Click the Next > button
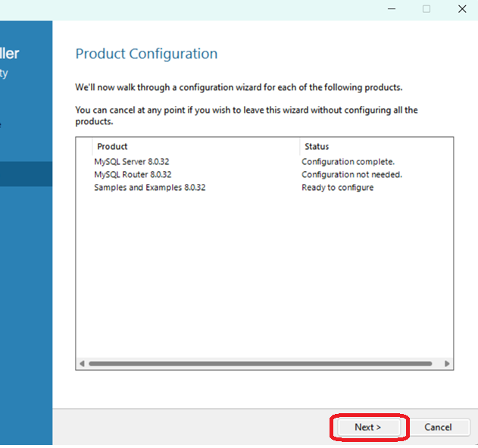 369,427
